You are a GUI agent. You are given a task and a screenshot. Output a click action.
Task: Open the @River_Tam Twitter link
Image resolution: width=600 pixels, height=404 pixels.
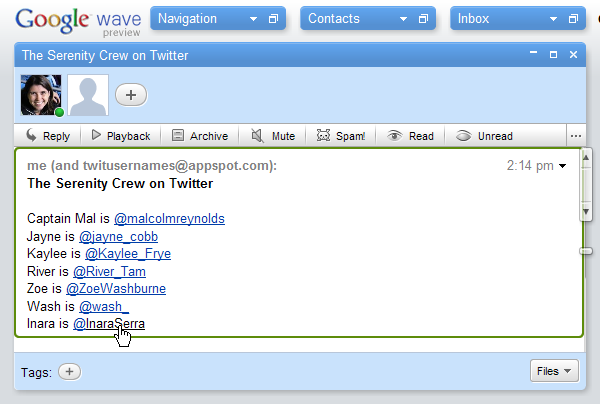click(109, 271)
